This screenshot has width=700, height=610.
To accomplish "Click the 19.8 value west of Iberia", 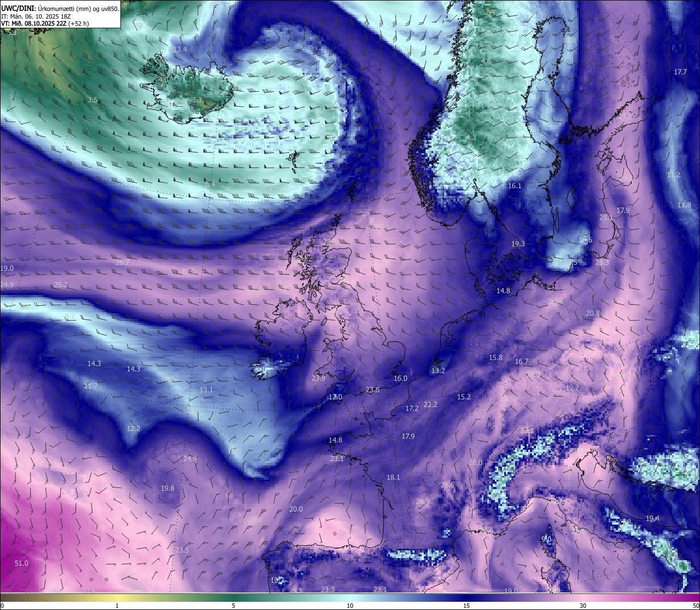I will (167, 489).
